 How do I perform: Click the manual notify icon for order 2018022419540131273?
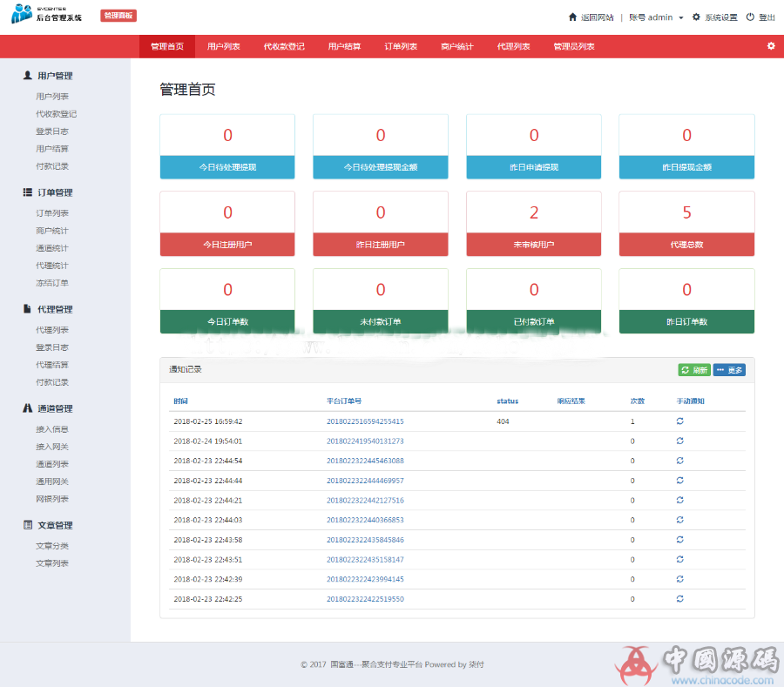tap(679, 441)
